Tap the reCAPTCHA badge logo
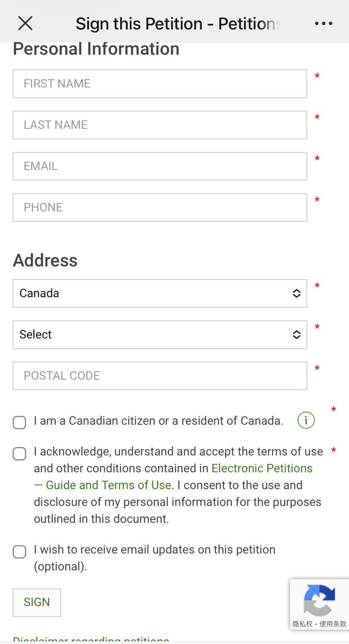 click(x=319, y=600)
